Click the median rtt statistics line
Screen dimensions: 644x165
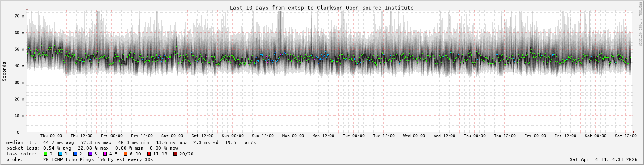pos(131,142)
